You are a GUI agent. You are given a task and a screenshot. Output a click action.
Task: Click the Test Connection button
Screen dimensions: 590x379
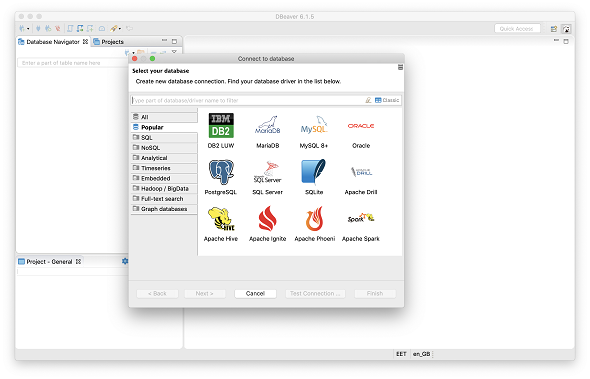coord(315,293)
